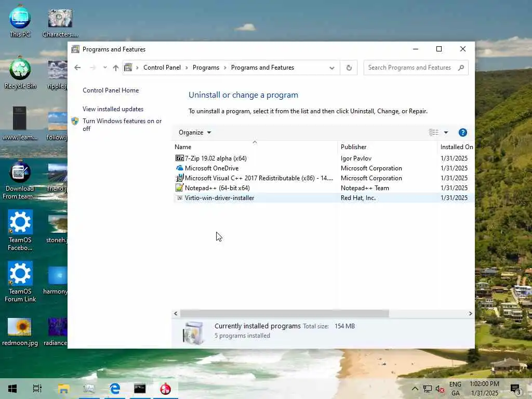Open the notification Action Center icon
This screenshot has height=399, width=532.
click(515, 389)
